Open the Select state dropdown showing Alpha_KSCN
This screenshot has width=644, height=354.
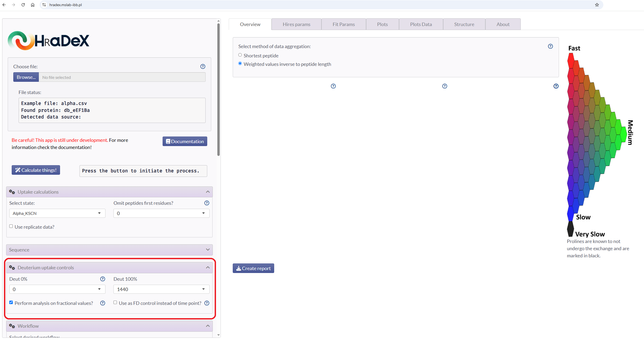click(57, 213)
